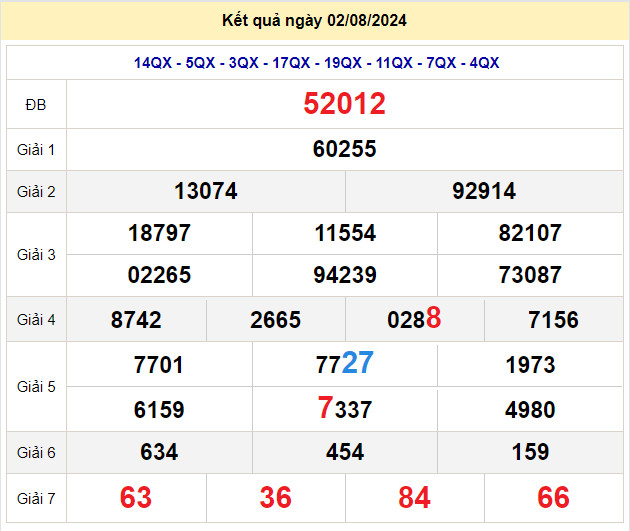Select the number 2665
Viewport: 630px width, 531px height.
[275, 320]
